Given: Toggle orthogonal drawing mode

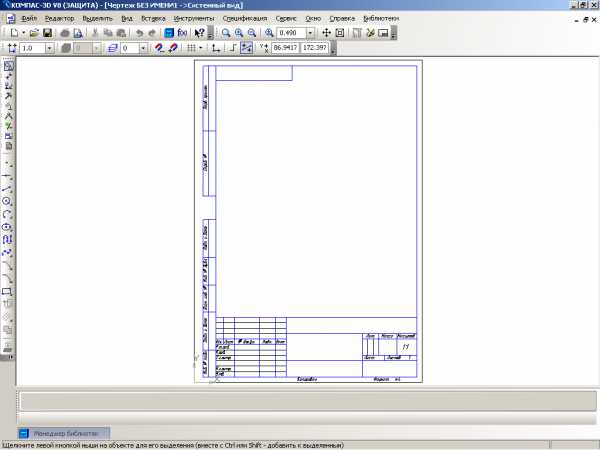Looking at the screenshot, I should tap(233, 48).
